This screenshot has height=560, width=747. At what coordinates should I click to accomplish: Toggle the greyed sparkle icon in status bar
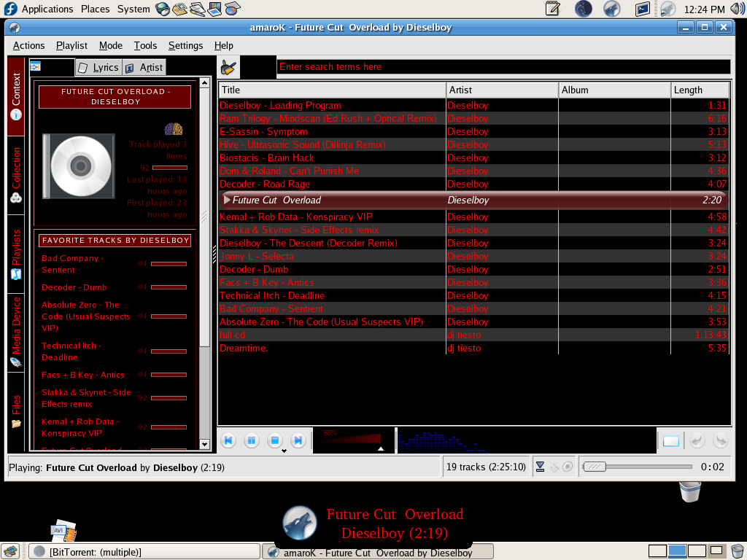pyautogui.click(x=554, y=467)
